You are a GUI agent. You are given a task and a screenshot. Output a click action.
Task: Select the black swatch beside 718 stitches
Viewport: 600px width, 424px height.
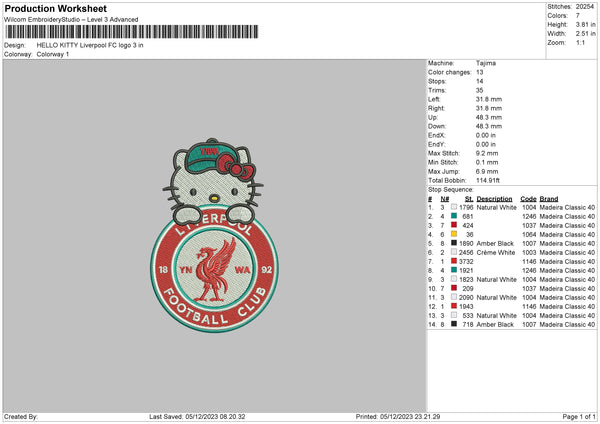click(x=454, y=324)
